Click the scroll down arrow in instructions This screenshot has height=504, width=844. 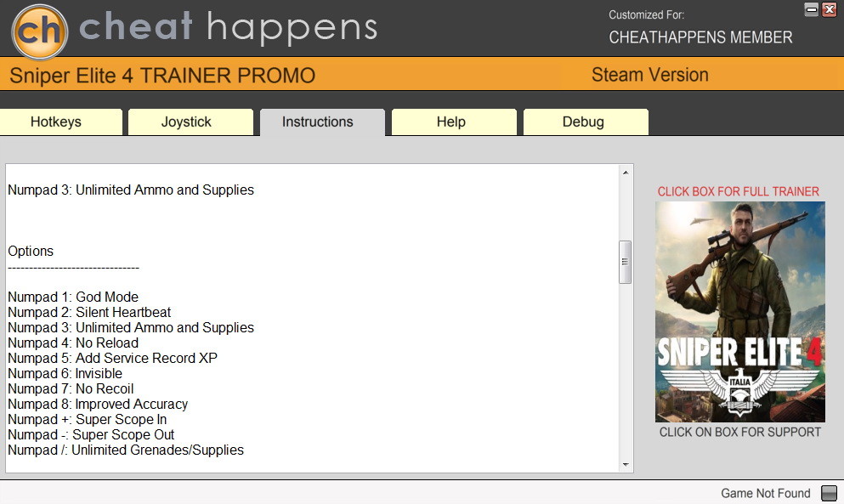click(626, 464)
